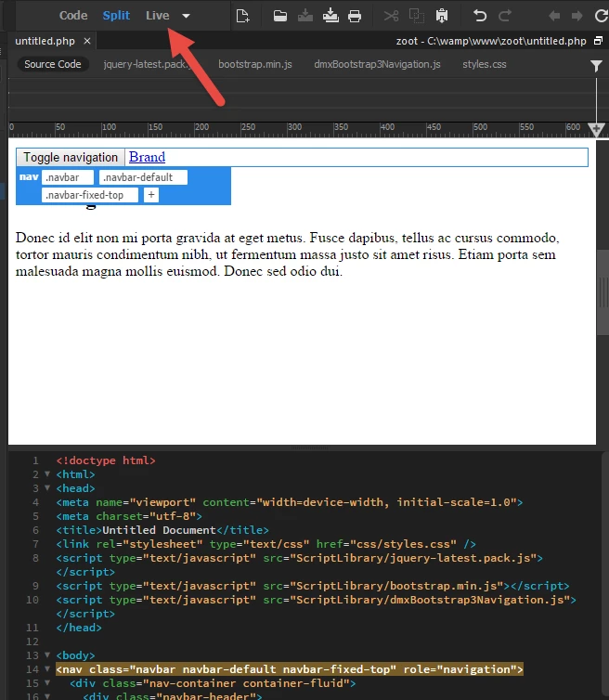Viewport: 609px width, 700px height.
Task: Click line number 12 in gutter
Action: click(32, 642)
